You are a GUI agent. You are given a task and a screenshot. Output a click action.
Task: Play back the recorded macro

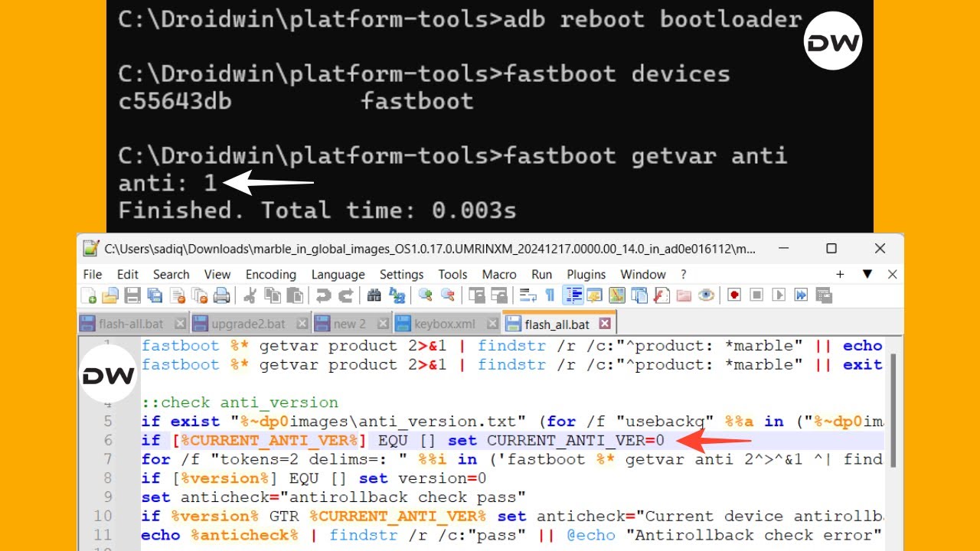[779, 295]
